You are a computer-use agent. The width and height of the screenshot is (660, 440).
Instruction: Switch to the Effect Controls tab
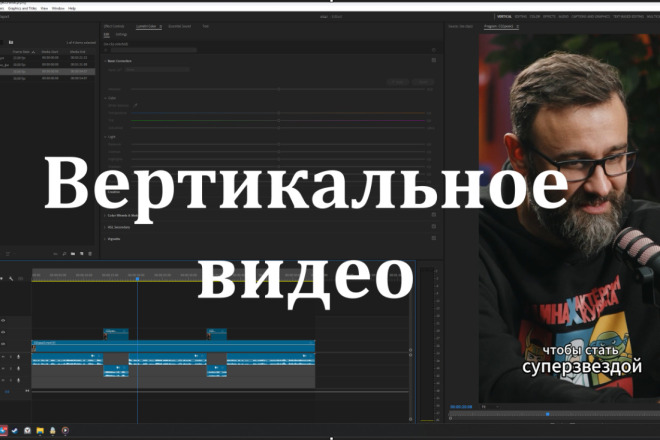pyautogui.click(x=114, y=26)
